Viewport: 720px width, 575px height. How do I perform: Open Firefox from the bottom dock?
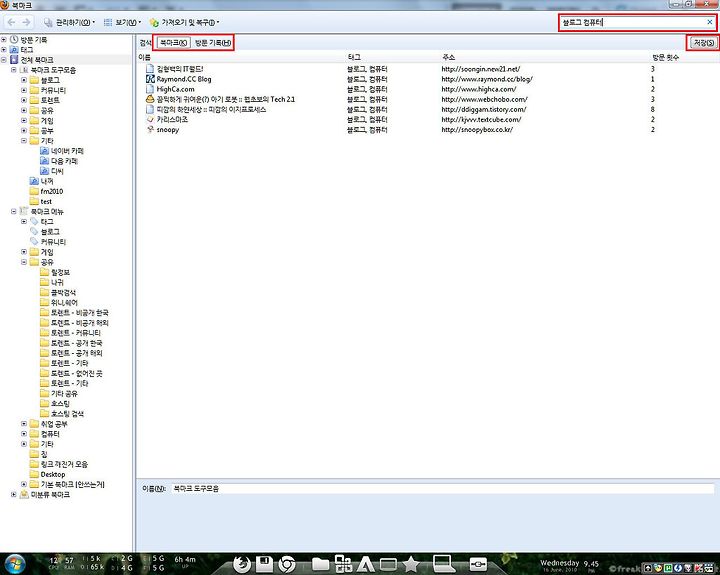pos(242,564)
